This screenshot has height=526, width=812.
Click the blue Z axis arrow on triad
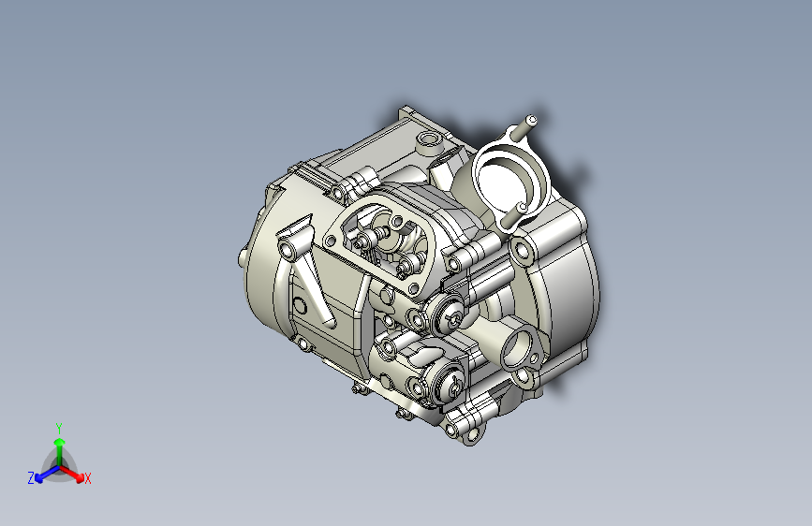[x=46, y=475]
